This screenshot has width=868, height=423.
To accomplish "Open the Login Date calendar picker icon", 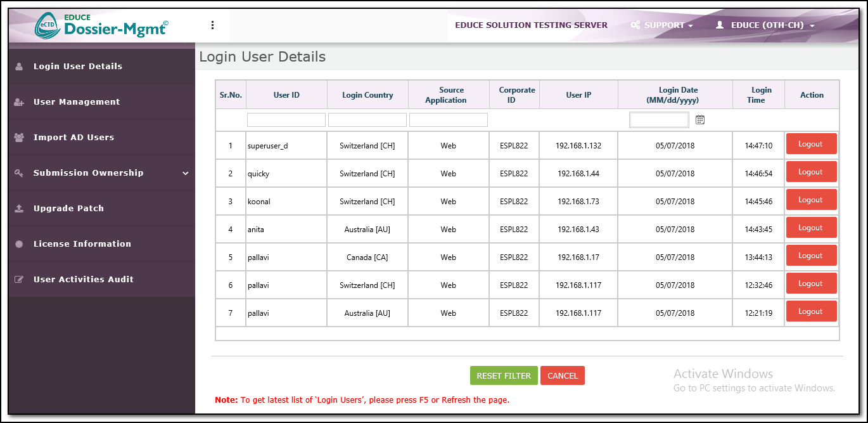I will coord(700,120).
